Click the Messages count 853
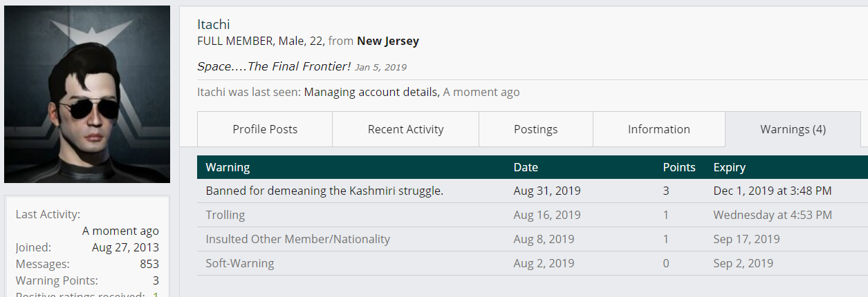This screenshot has width=868, height=297. click(x=149, y=264)
